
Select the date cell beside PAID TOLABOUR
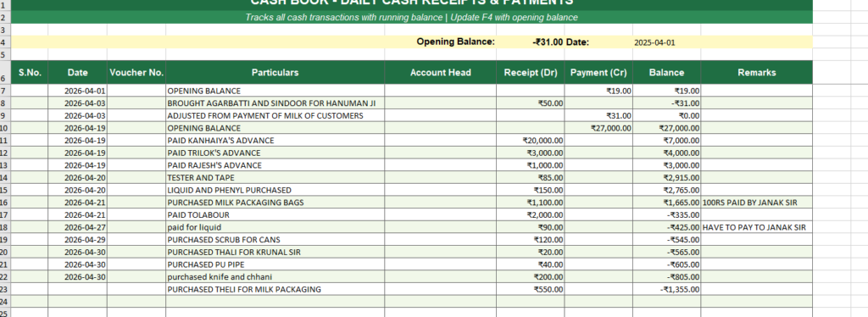click(77, 214)
